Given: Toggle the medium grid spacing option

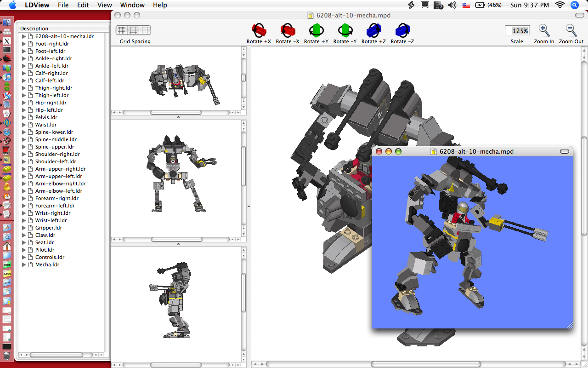Looking at the screenshot, I should [133, 30].
